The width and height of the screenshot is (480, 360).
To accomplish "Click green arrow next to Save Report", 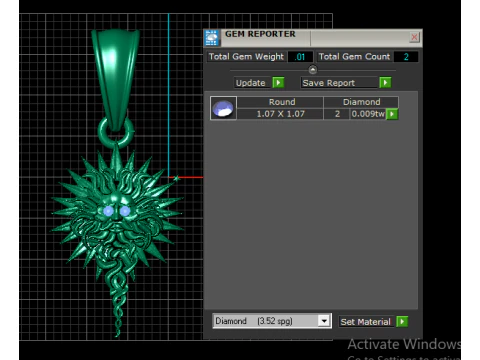I will (x=385, y=82).
